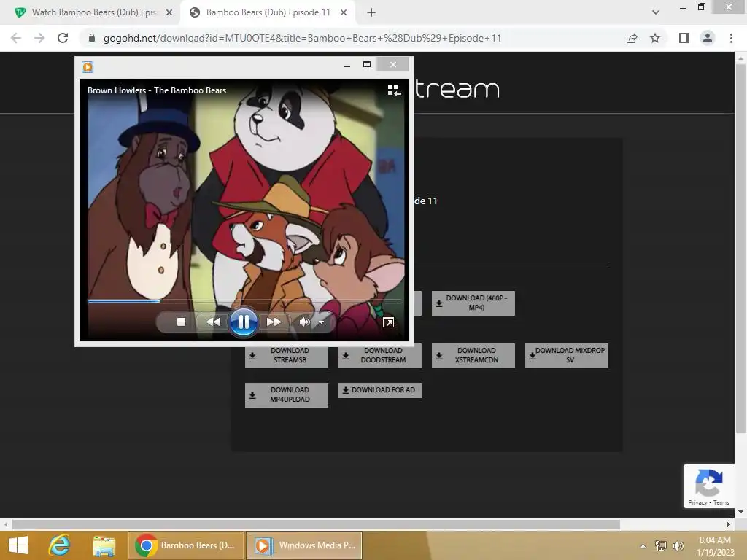View site info via the lock icon
Viewport: 747px width, 560px height.
[92, 38]
